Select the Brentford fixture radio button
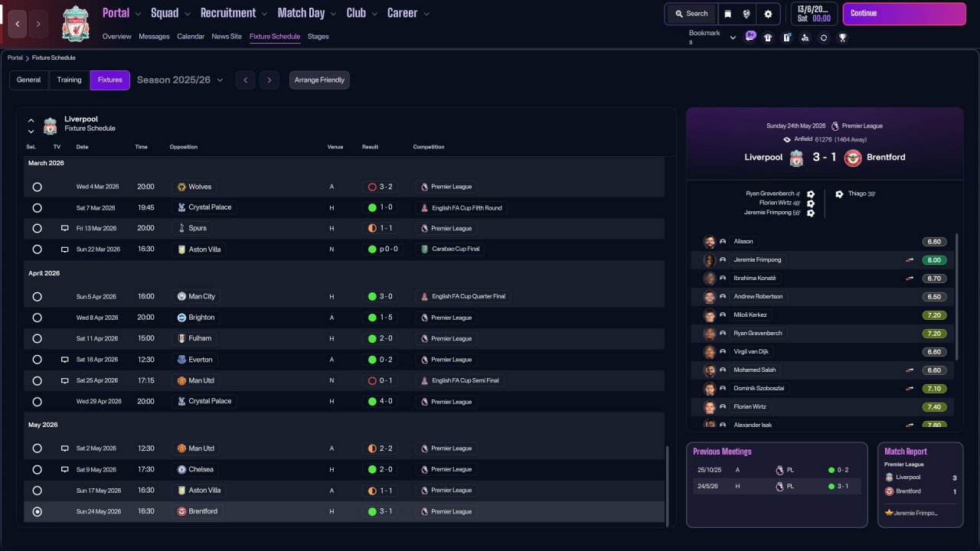The image size is (980, 551). 37,511
